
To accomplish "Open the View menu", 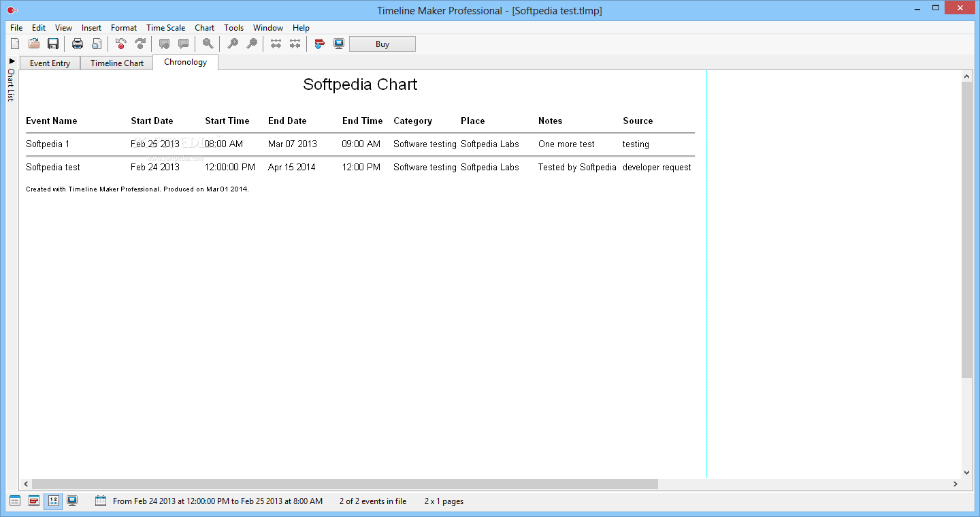I will point(63,28).
